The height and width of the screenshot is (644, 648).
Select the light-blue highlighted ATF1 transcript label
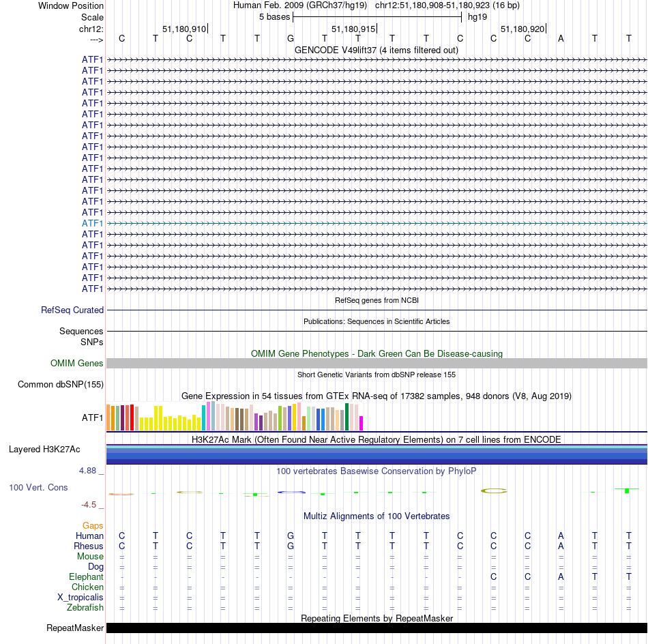pos(92,223)
